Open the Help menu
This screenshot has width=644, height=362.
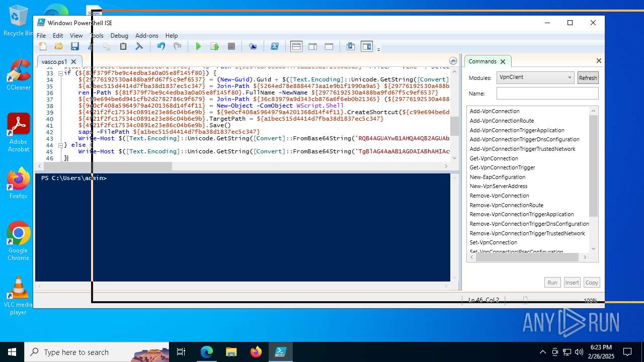click(172, 36)
